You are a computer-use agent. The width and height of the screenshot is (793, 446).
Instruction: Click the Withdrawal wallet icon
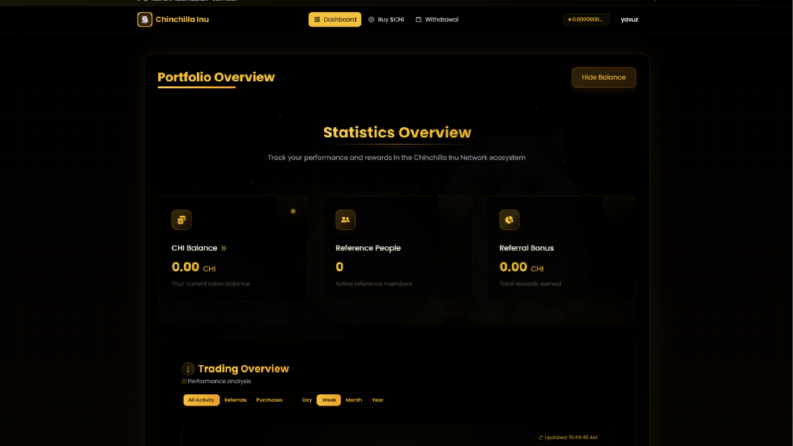point(418,19)
